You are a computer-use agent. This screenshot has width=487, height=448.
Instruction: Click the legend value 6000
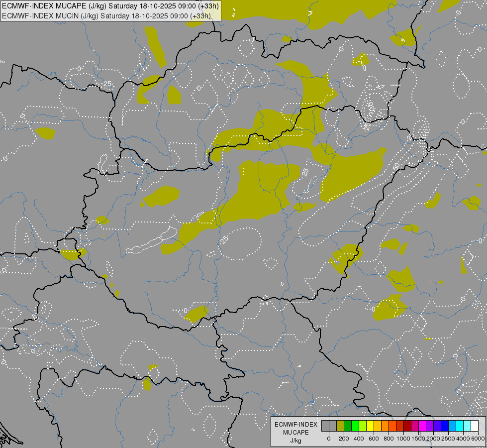478,439
